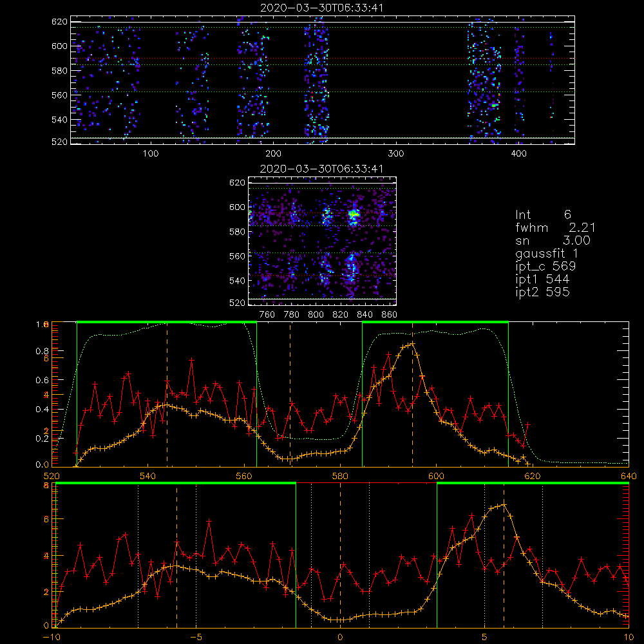Screen dimensions: 644x644
Task: Click y-axis label 540 on top image
Action: (x=59, y=120)
